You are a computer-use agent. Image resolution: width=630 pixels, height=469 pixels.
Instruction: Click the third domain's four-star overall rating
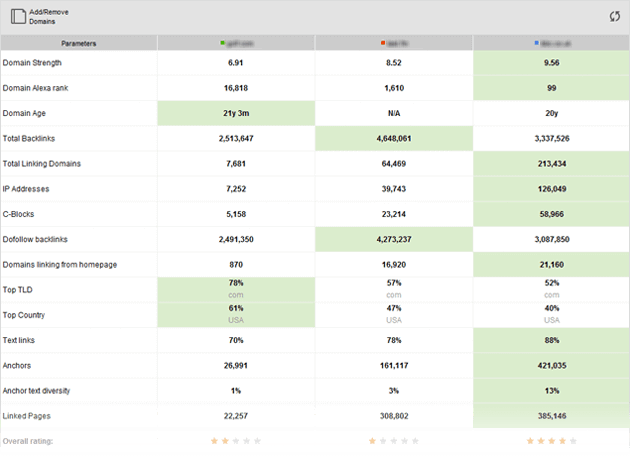coord(551,440)
